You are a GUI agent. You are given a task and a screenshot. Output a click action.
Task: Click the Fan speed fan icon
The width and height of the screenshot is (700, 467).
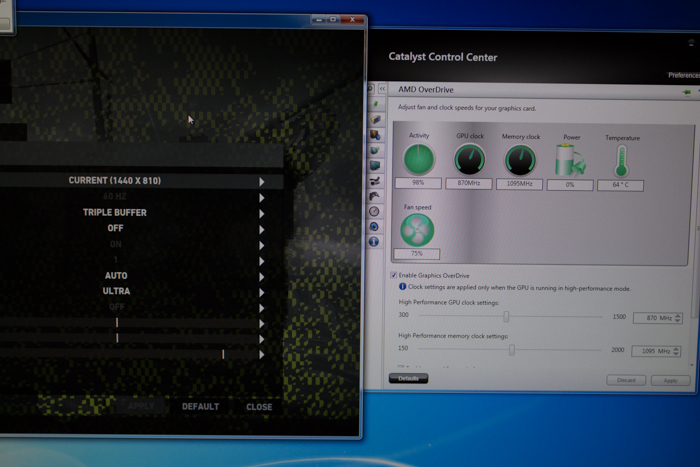[x=417, y=229]
